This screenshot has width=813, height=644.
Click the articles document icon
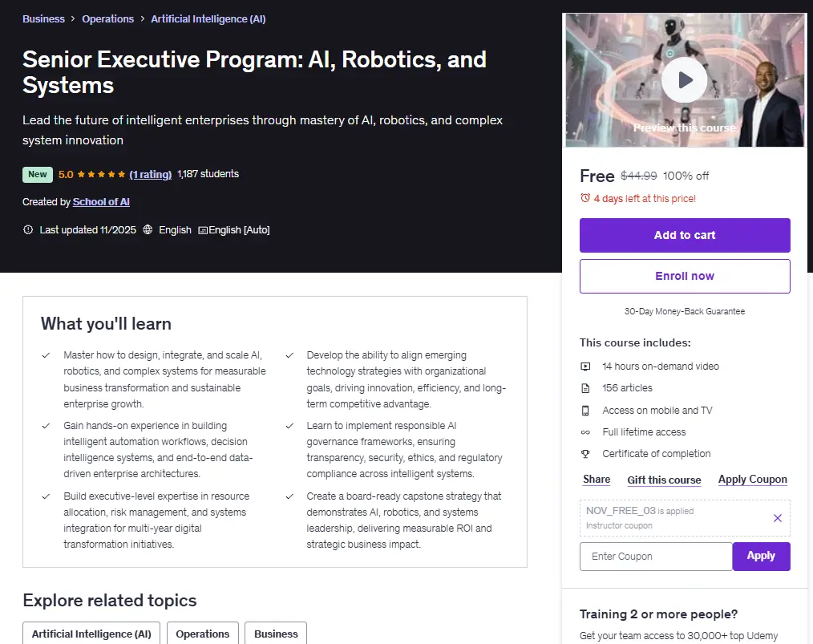pos(585,388)
